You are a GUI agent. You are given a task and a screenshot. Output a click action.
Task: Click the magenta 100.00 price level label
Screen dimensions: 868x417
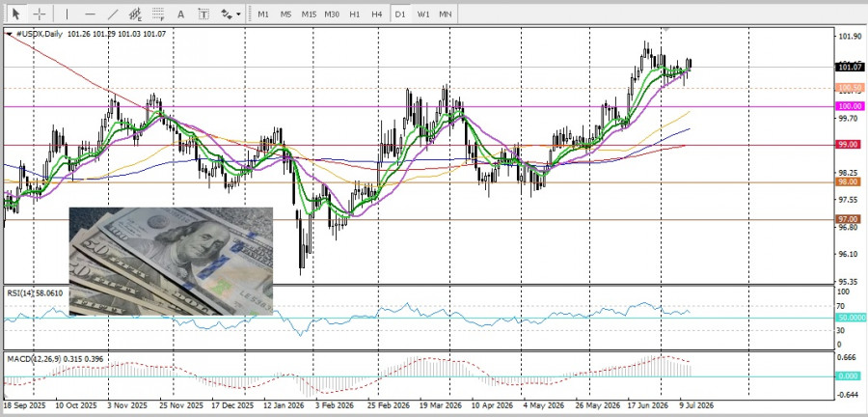[851, 106]
